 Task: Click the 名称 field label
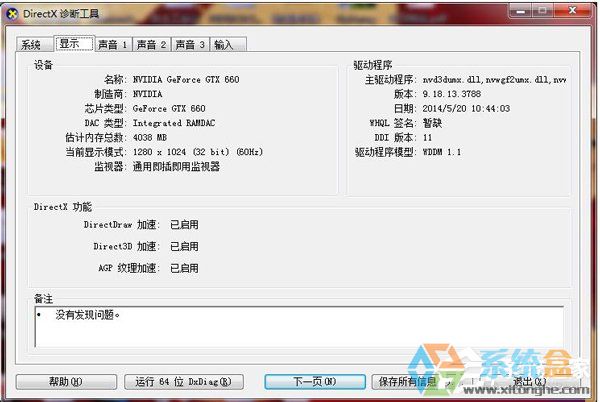pyautogui.click(x=115, y=80)
